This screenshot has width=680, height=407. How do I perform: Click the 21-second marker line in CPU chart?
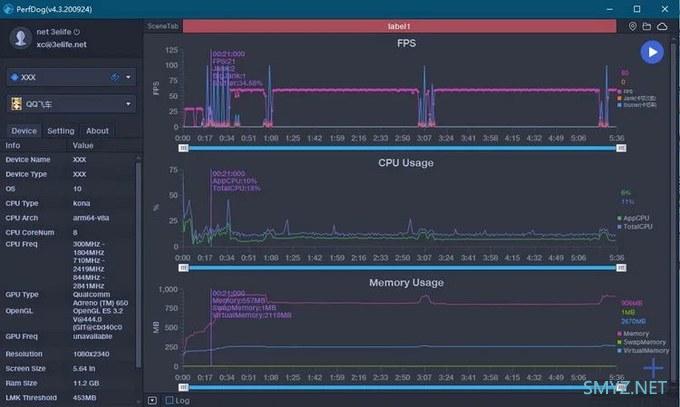211,208
